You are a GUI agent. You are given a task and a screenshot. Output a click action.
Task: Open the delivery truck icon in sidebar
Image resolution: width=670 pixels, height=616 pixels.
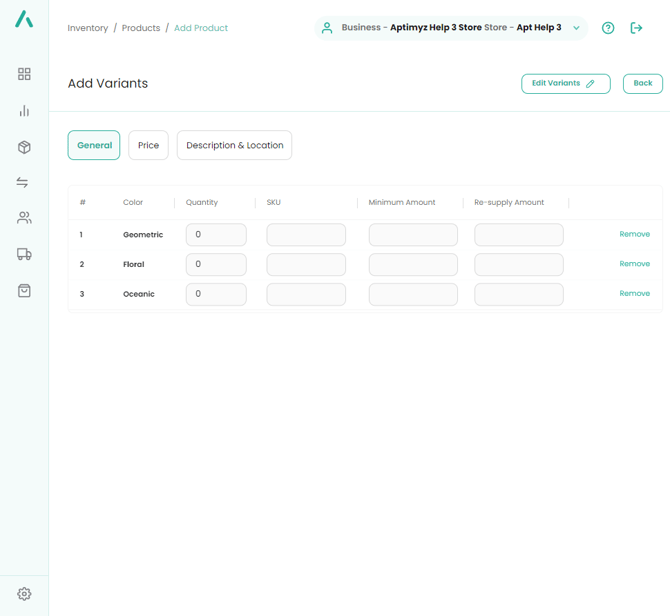tap(24, 254)
